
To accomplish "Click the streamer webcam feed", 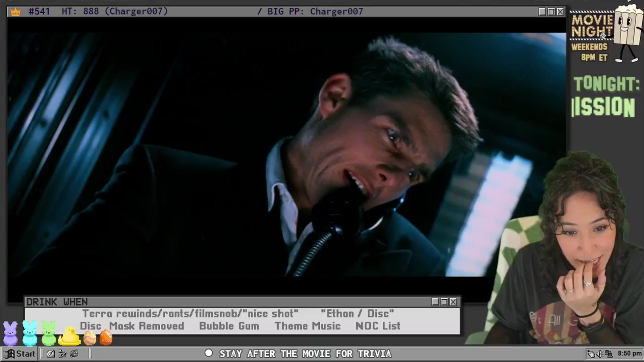I will pyautogui.click(x=563, y=248).
